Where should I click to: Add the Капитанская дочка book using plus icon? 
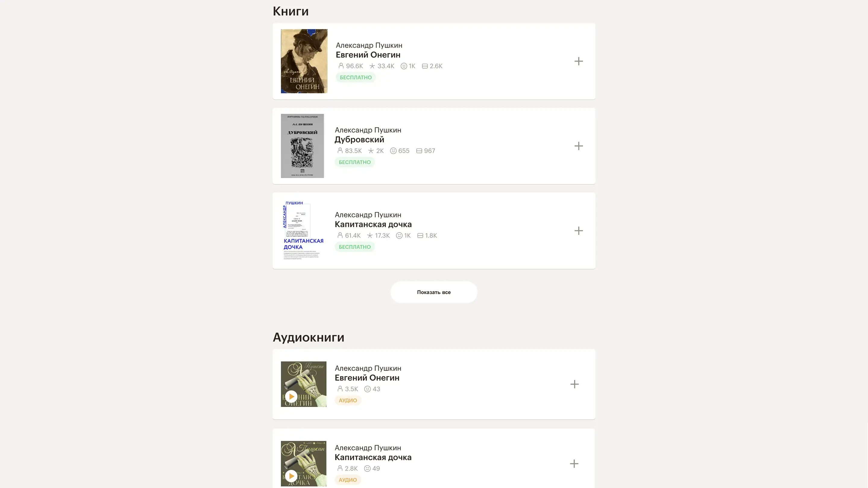point(578,231)
